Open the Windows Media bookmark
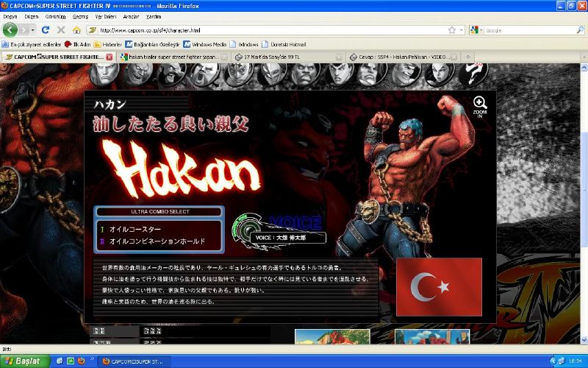588x368 pixels. coord(205,44)
